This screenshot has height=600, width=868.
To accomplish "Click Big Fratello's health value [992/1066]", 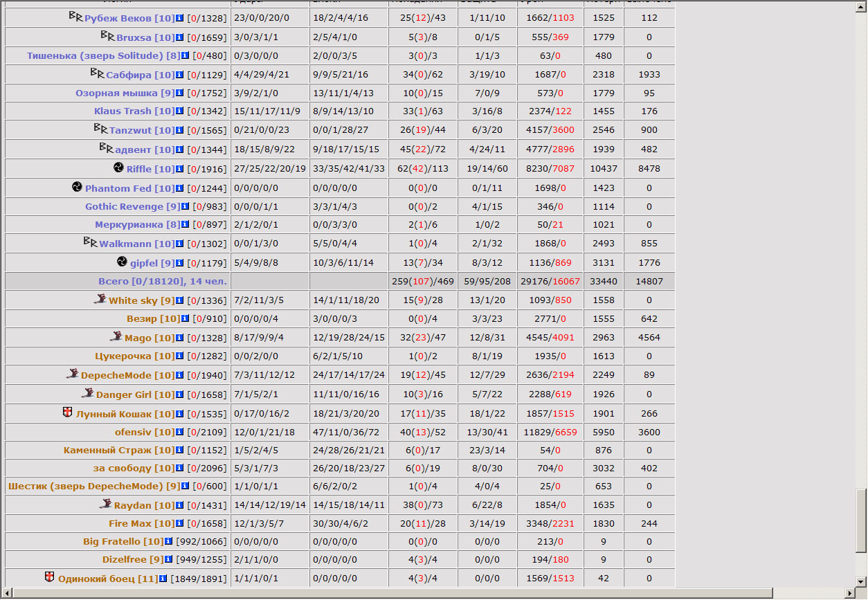I will coord(201,541).
